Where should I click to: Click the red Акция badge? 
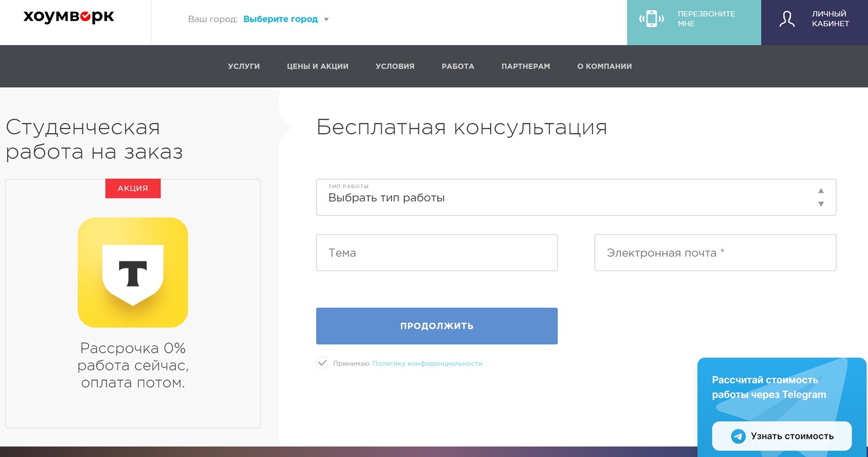(x=133, y=189)
